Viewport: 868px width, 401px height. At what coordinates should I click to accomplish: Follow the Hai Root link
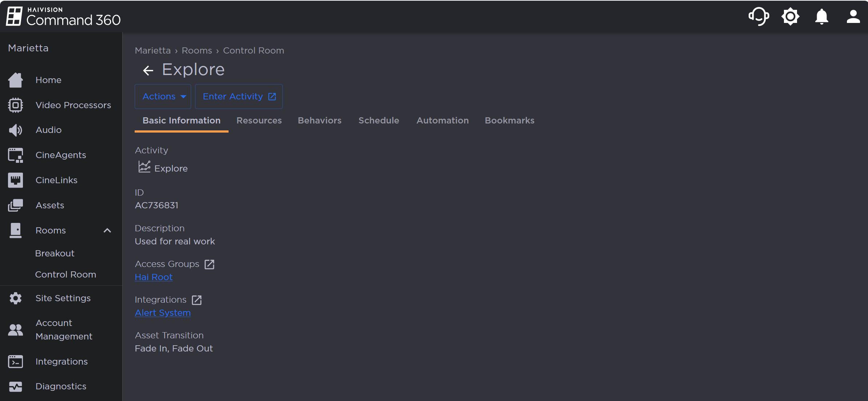point(153,277)
